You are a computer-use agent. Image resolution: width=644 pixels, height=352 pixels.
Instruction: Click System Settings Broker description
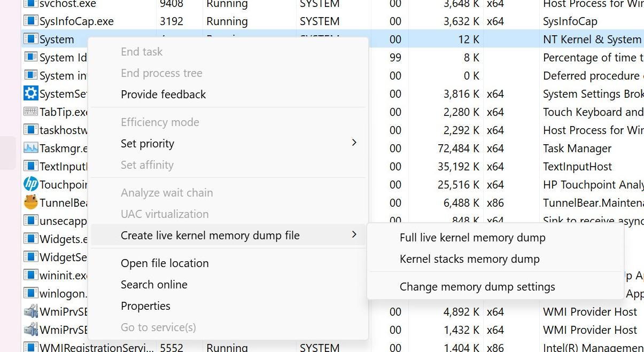click(593, 93)
